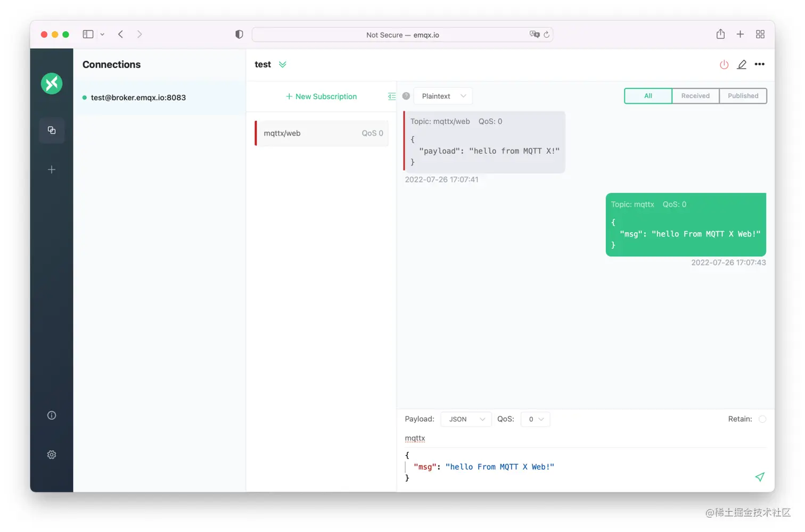Open the QoS level dropdown
This screenshot has width=805, height=532.
point(535,419)
